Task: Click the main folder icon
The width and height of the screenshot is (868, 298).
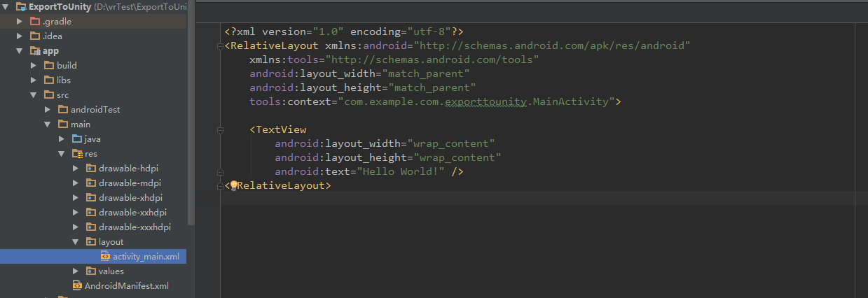Action: point(63,124)
